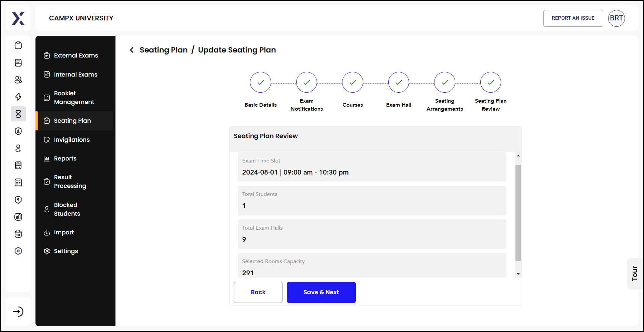Open Result Processing menu item

(74, 182)
